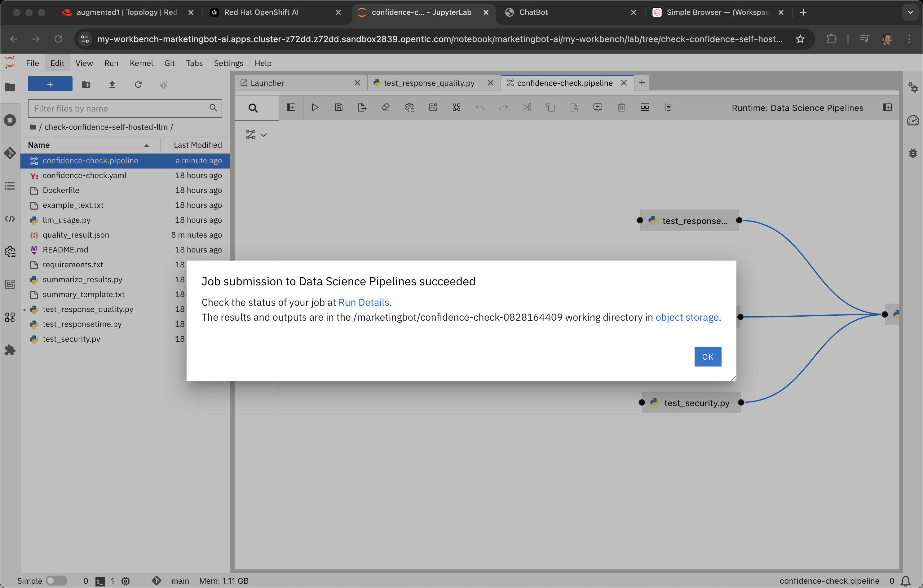Click the Export Pipeline icon
The height and width of the screenshot is (588, 923).
[362, 108]
